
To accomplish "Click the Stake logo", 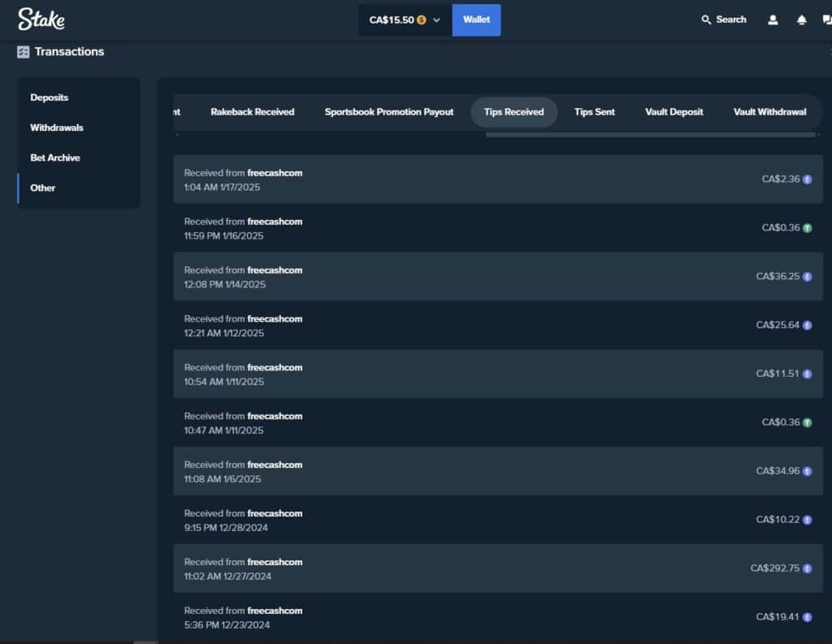I will click(41, 19).
